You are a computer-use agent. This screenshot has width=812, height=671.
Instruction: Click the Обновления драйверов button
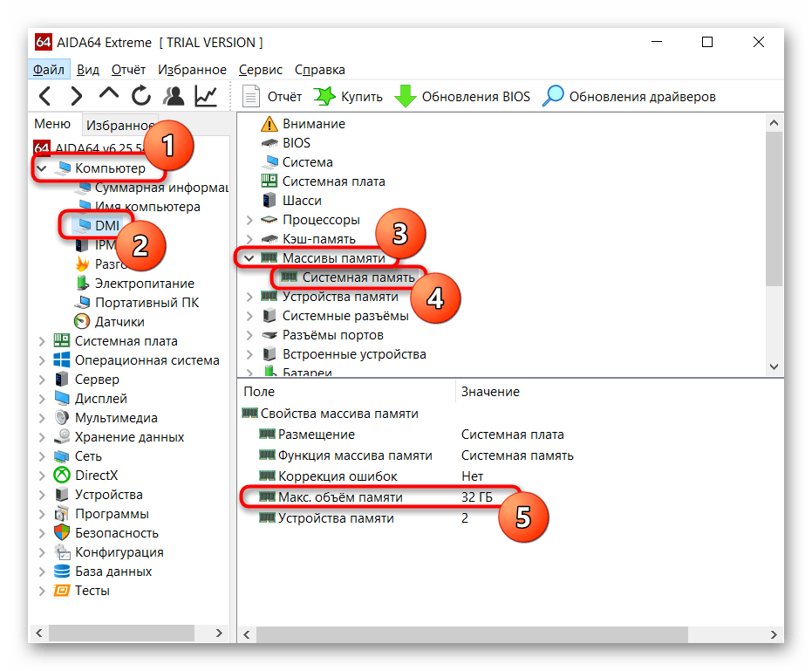click(x=629, y=96)
